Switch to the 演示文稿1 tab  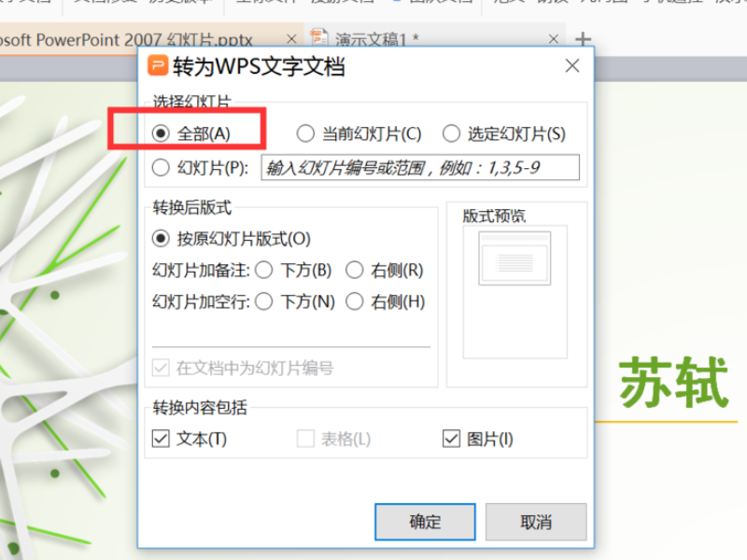(x=376, y=39)
